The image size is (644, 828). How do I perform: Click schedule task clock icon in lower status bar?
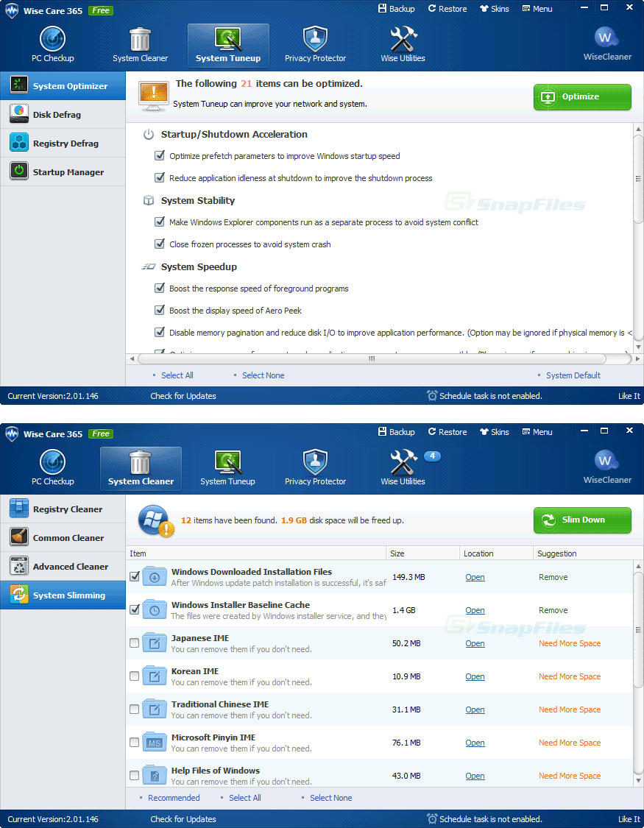click(x=432, y=818)
